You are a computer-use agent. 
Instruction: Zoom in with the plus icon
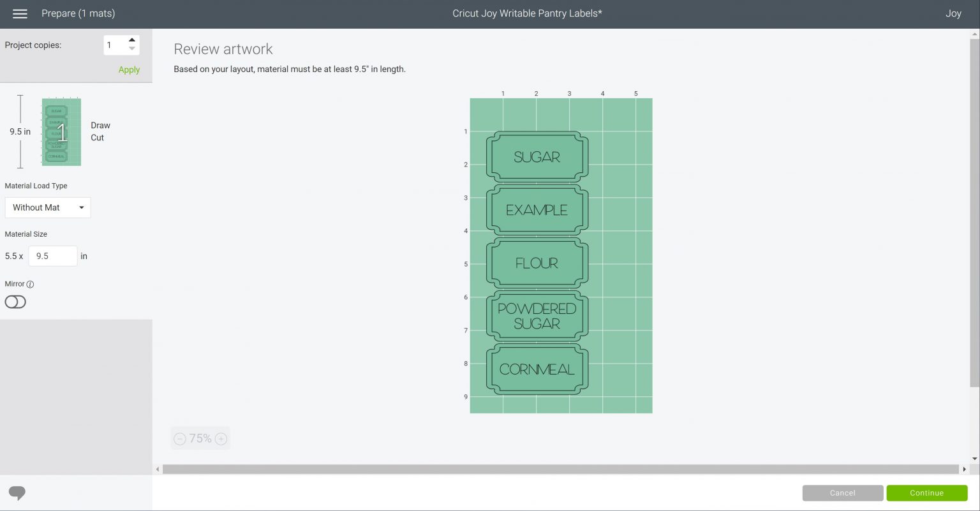[221, 439]
